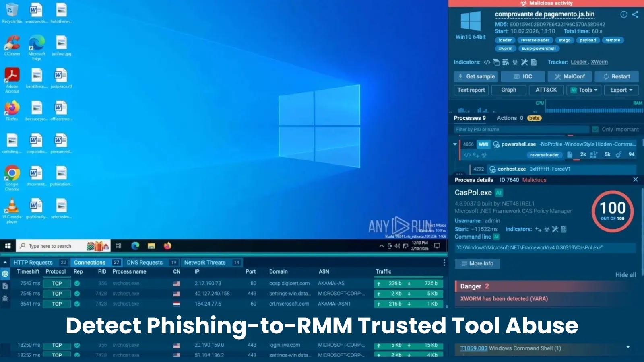Click the CasPol.exe command line field

click(545, 248)
